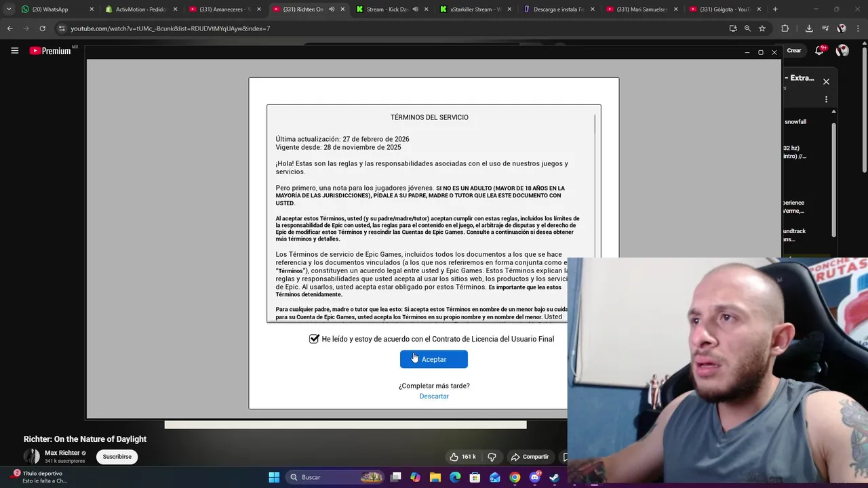Click the youtube.com address bar URL
Viewport: 868px width, 488px height.
[170, 28]
